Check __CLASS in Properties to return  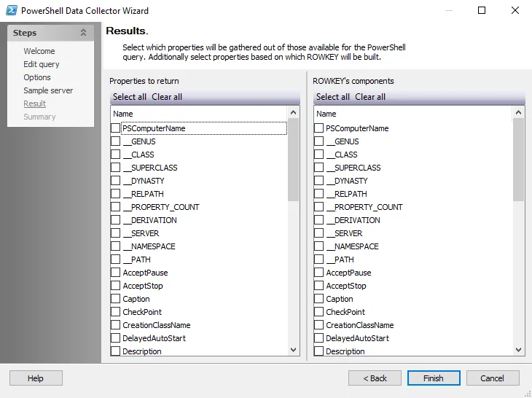(x=116, y=155)
